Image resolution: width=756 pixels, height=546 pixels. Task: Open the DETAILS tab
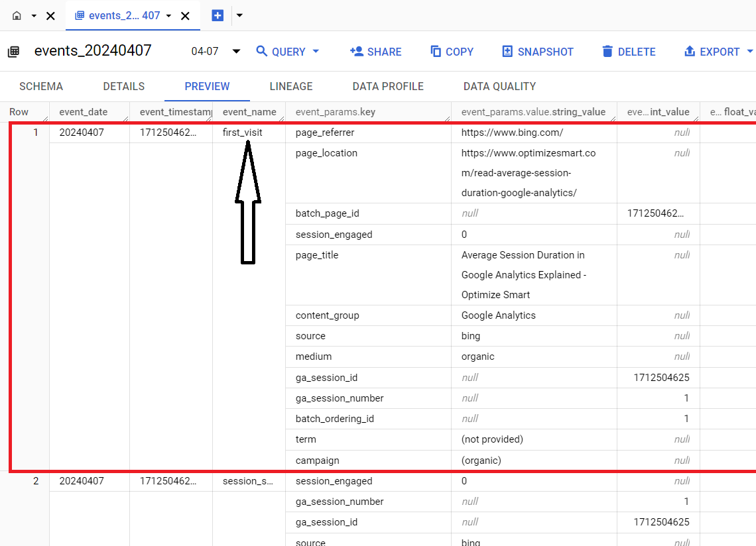click(x=124, y=86)
